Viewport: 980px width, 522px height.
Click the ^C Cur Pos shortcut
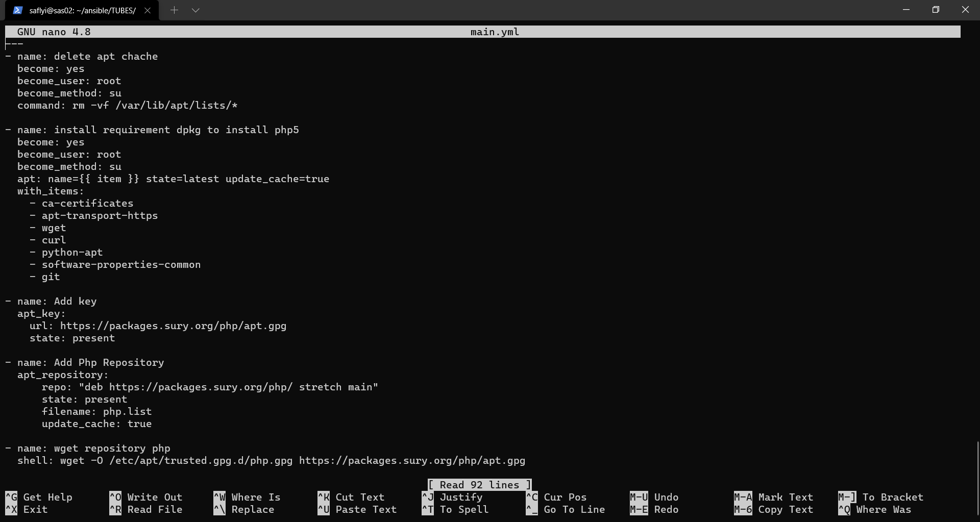tap(556, 497)
